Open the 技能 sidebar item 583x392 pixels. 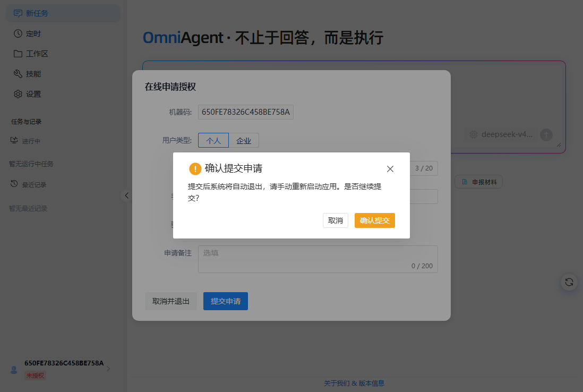[63, 74]
